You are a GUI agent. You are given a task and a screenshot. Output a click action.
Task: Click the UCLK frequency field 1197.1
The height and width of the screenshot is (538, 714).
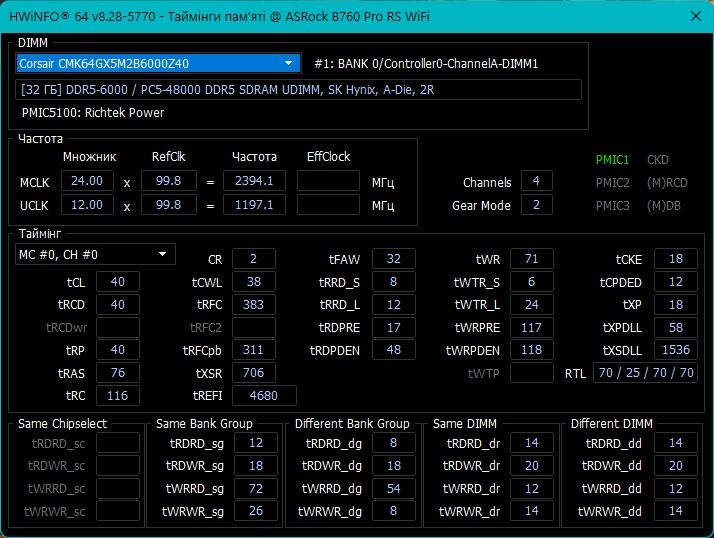click(254, 205)
